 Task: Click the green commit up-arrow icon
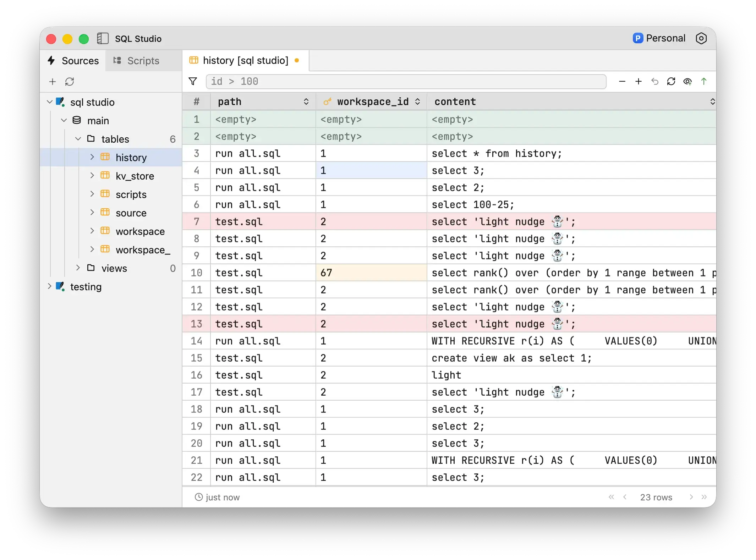703,82
